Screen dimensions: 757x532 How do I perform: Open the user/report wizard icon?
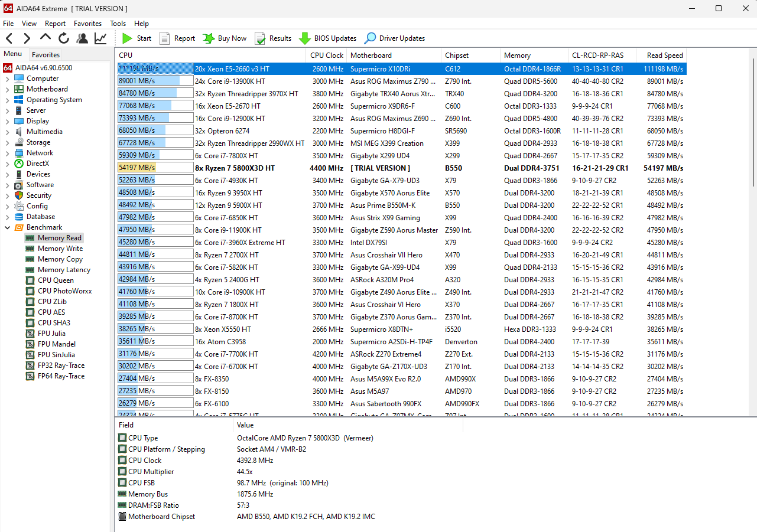[82, 38]
